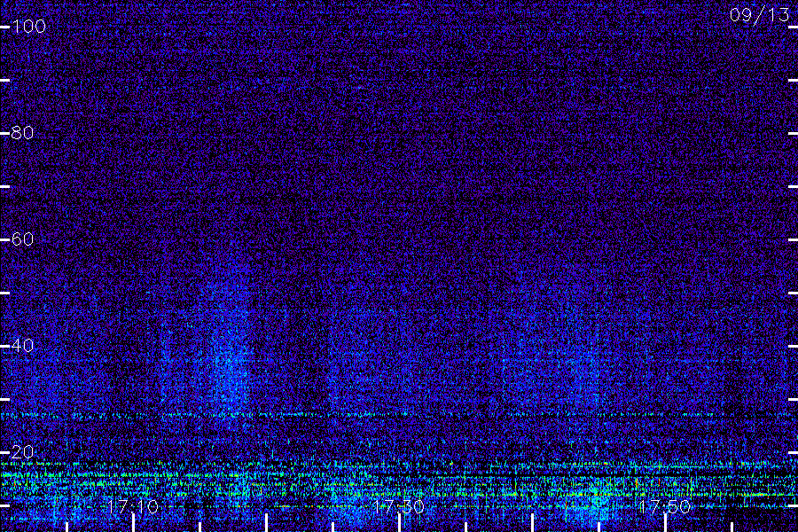Image resolution: width=798 pixels, height=532 pixels.
Task: Click the 60 frequency axis label
Action: pyautogui.click(x=23, y=239)
